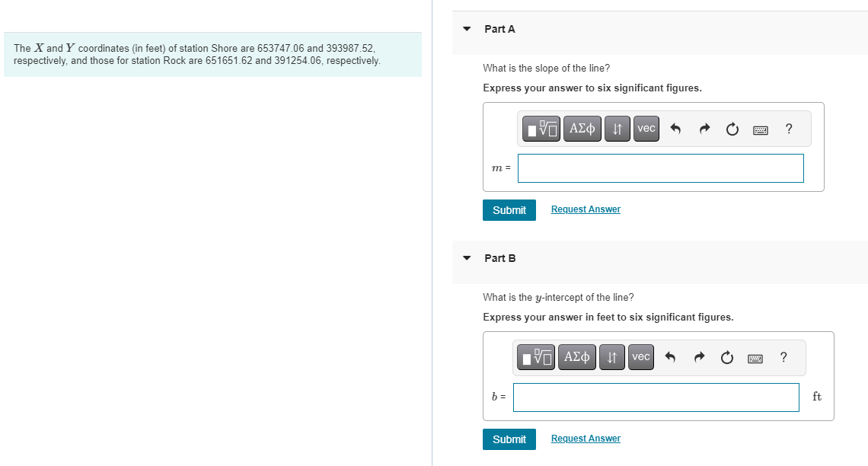Reset the Part B answer field

[726, 357]
